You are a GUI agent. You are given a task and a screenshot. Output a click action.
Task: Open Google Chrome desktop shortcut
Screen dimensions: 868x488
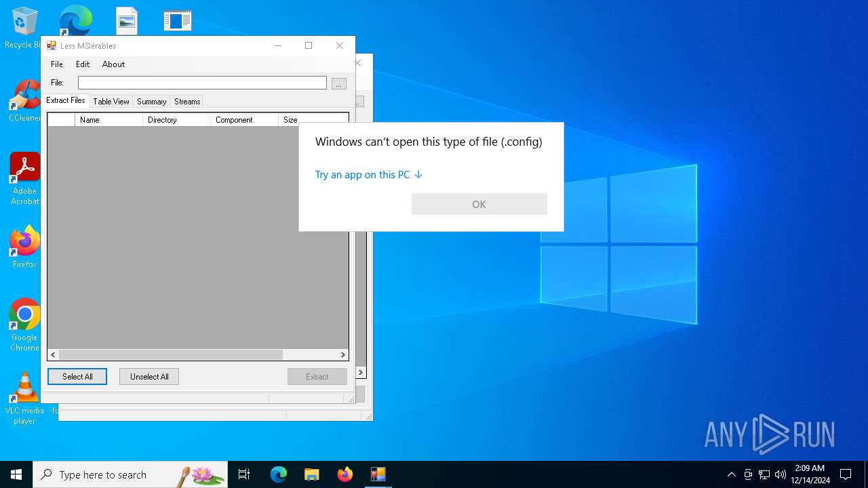[24, 325]
